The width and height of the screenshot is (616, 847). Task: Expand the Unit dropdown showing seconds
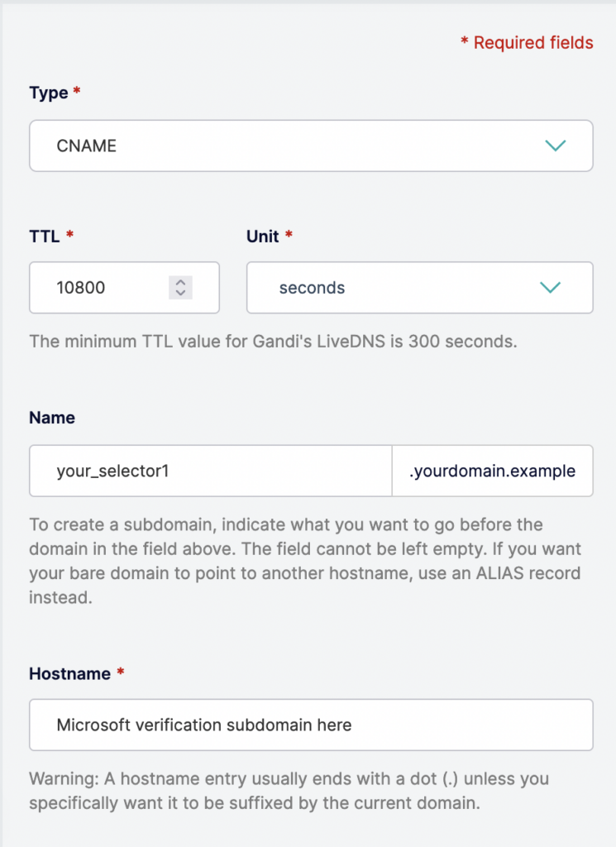(419, 288)
